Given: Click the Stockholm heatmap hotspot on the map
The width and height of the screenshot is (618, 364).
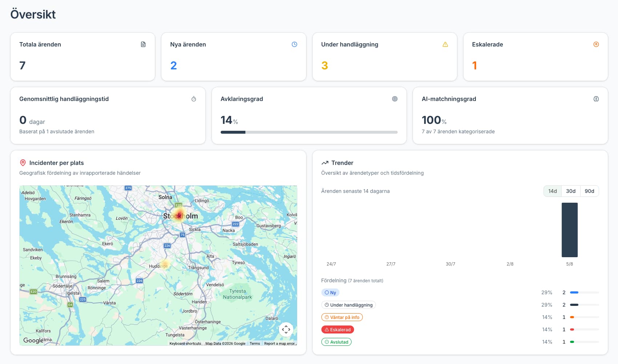Looking at the screenshot, I should [x=179, y=215].
